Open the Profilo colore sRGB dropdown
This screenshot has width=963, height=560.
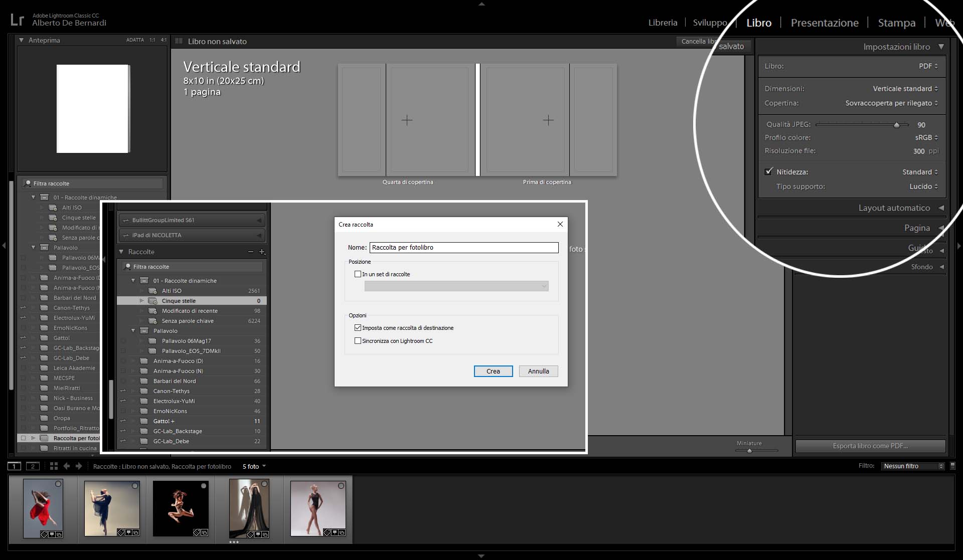coord(926,137)
